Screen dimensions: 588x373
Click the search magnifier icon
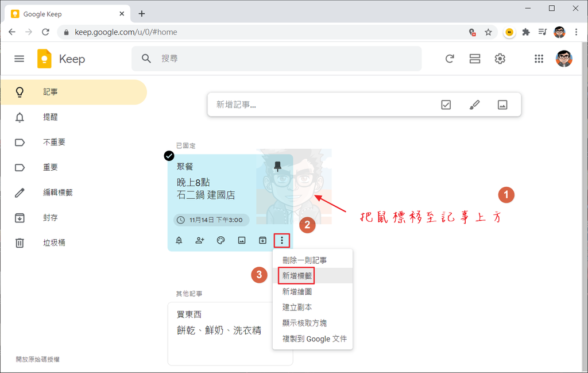click(146, 59)
